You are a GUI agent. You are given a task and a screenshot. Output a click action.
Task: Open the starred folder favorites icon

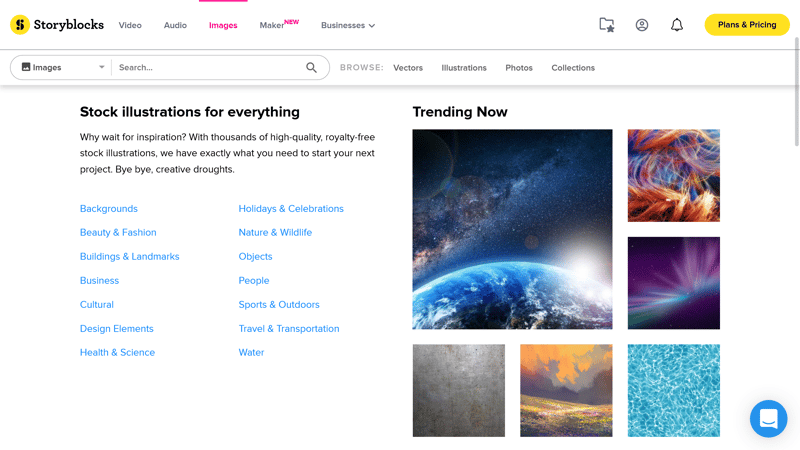click(x=607, y=24)
